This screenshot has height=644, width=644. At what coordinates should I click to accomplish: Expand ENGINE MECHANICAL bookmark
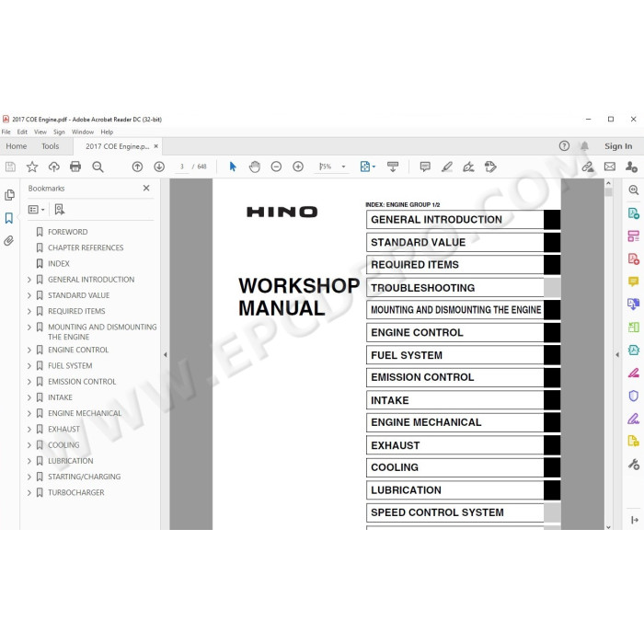(29, 413)
